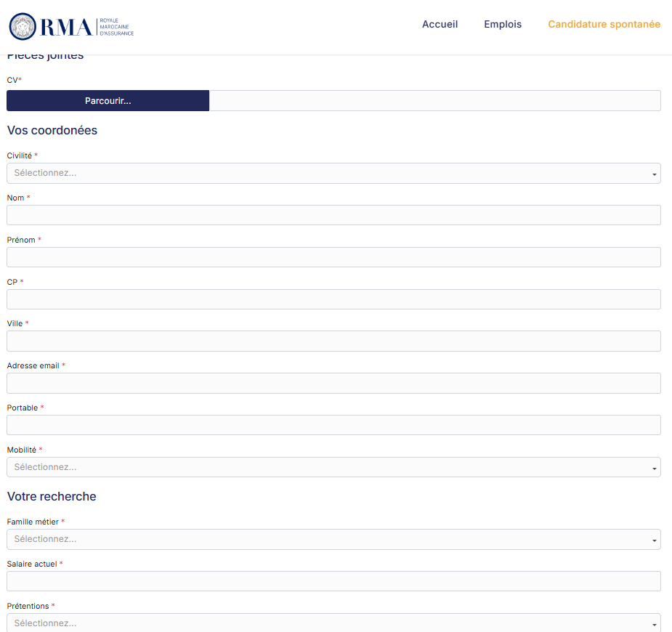This screenshot has width=672, height=632.
Task: Focus the CP postal code field
Action: click(334, 299)
